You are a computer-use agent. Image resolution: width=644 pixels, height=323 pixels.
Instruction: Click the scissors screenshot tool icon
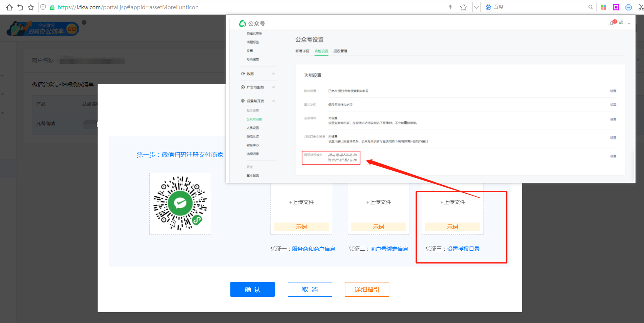point(641,7)
